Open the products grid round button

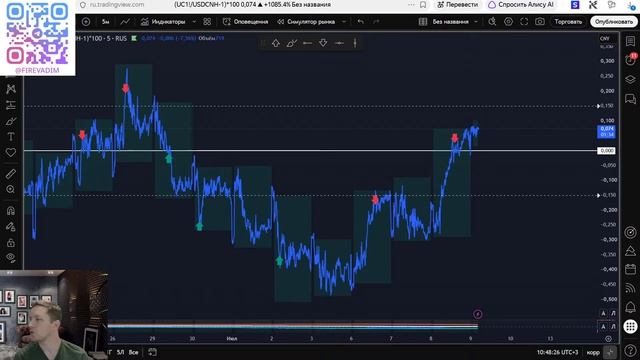(630, 327)
